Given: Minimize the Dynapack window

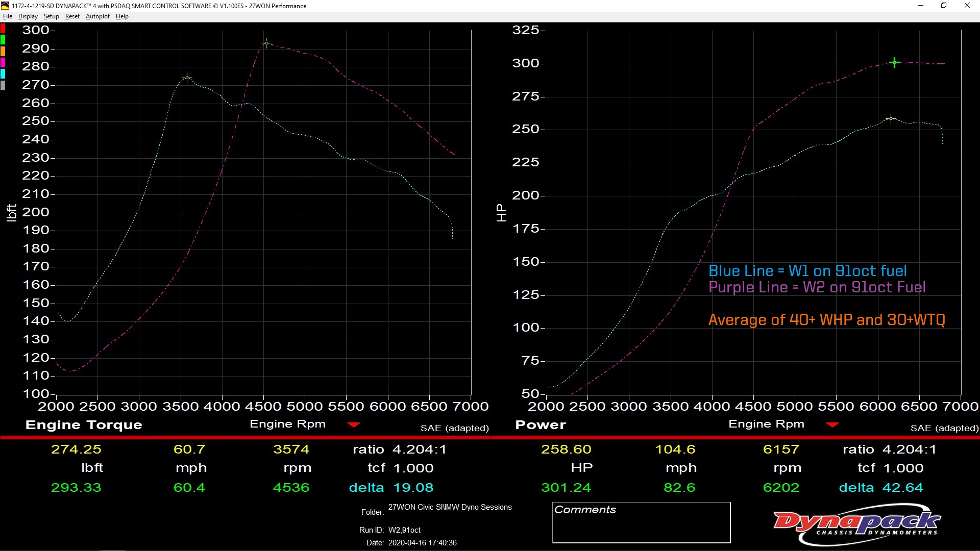Looking at the screenshot, I should coord(921,6).
